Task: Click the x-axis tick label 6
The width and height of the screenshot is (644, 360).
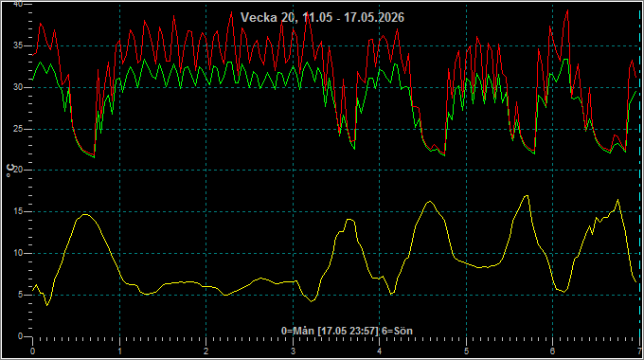Action: [552, 351]
